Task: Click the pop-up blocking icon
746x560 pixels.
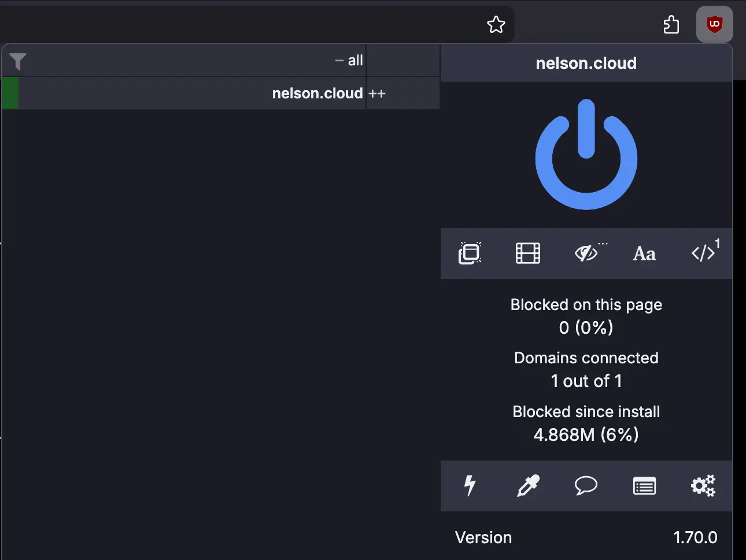Action: pos(470,253)
